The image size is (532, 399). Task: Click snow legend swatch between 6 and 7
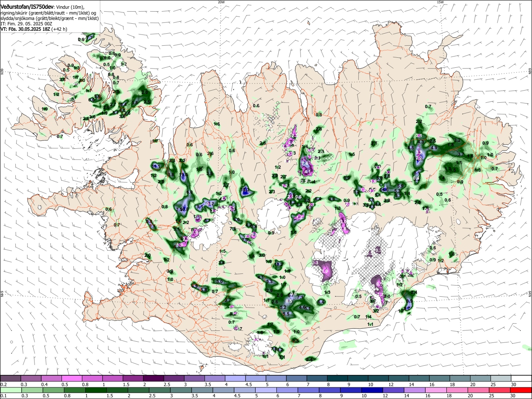[296, 379]
